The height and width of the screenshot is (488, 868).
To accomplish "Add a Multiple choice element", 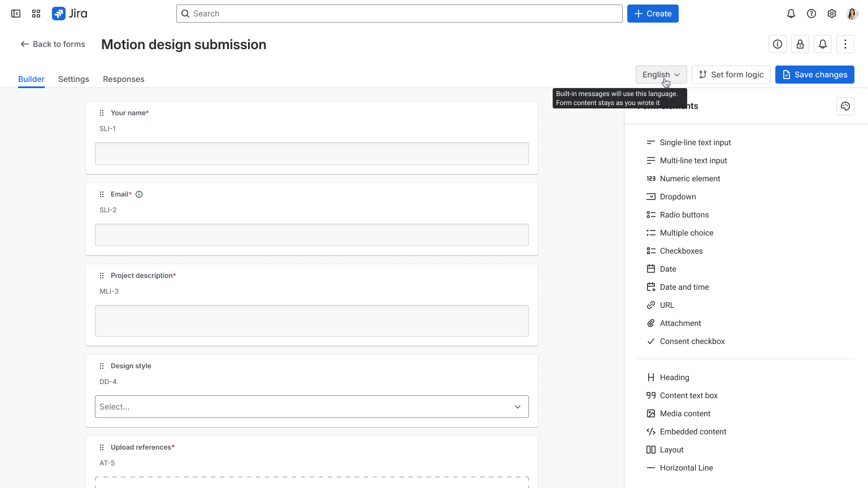I will [680, 233].
